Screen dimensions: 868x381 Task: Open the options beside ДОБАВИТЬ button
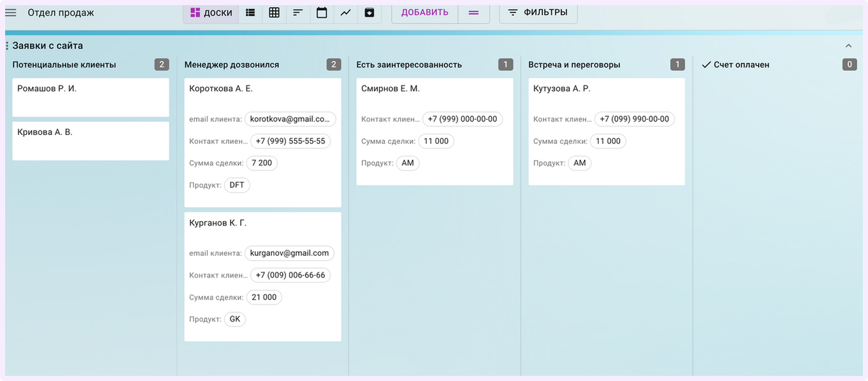click(x=474, y=13)
